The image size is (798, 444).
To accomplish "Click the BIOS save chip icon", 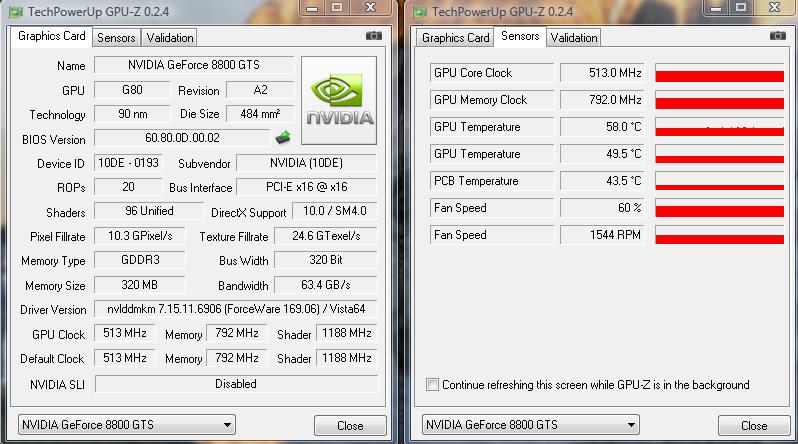I will pyautogui.click(x=283, y=137).
